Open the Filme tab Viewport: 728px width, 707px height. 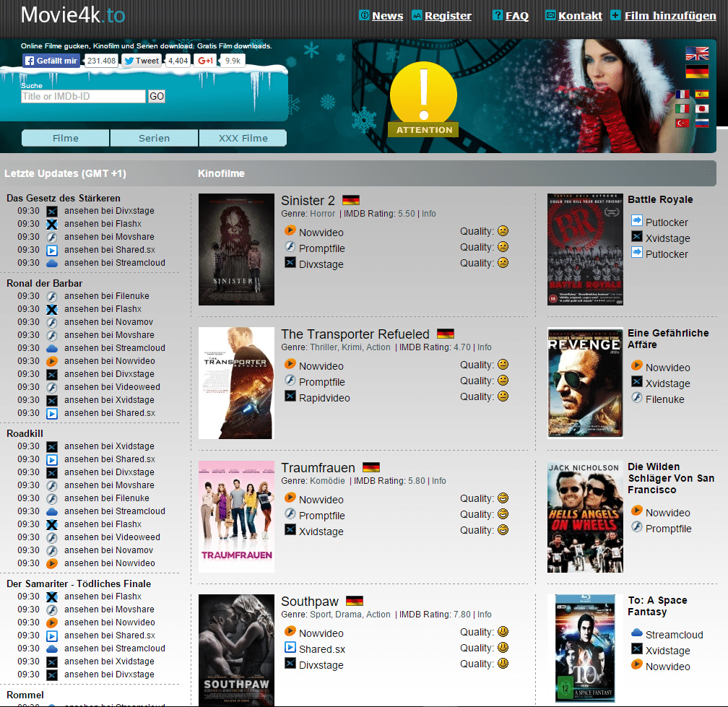point(66,139)
